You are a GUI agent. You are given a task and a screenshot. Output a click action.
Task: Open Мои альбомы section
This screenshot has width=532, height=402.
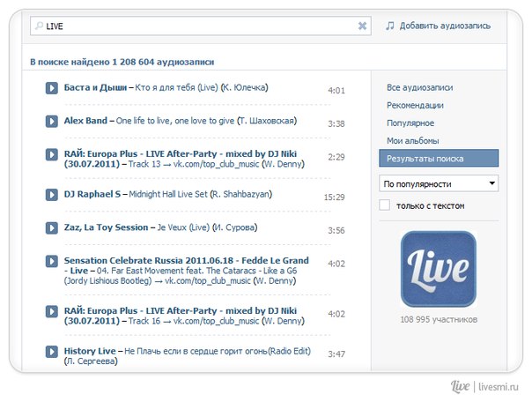point(412,140)
